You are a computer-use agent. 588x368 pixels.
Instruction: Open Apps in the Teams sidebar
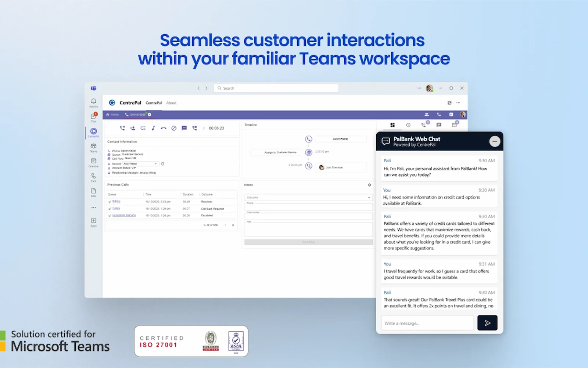94,222
